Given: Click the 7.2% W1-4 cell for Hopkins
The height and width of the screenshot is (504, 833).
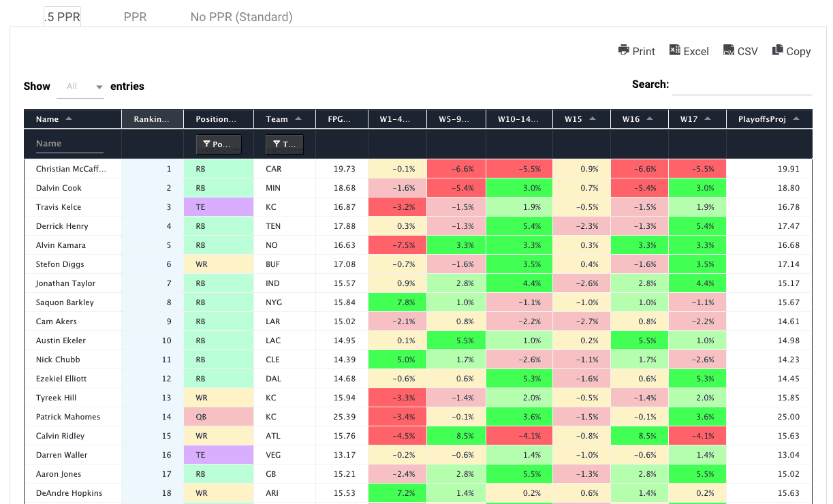Looking at the screenshot, I should pyautogui.click(x=398, y=493).
